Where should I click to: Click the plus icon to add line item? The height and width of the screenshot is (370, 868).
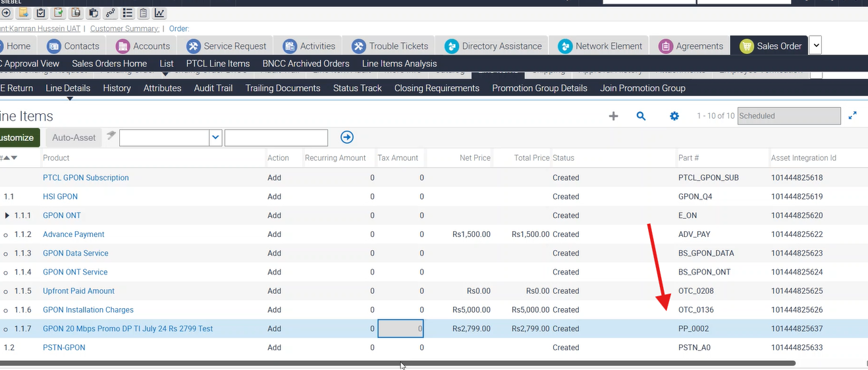(x=613, y=116)
